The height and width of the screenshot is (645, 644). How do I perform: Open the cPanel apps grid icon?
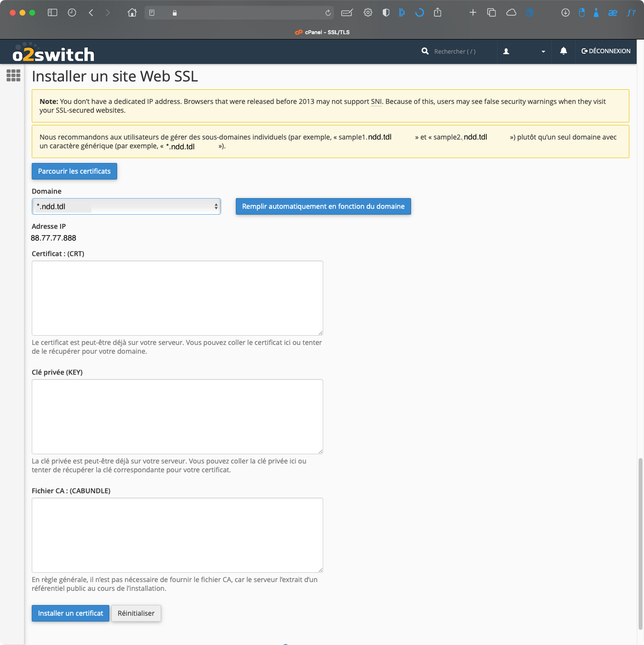click(13, 75)
